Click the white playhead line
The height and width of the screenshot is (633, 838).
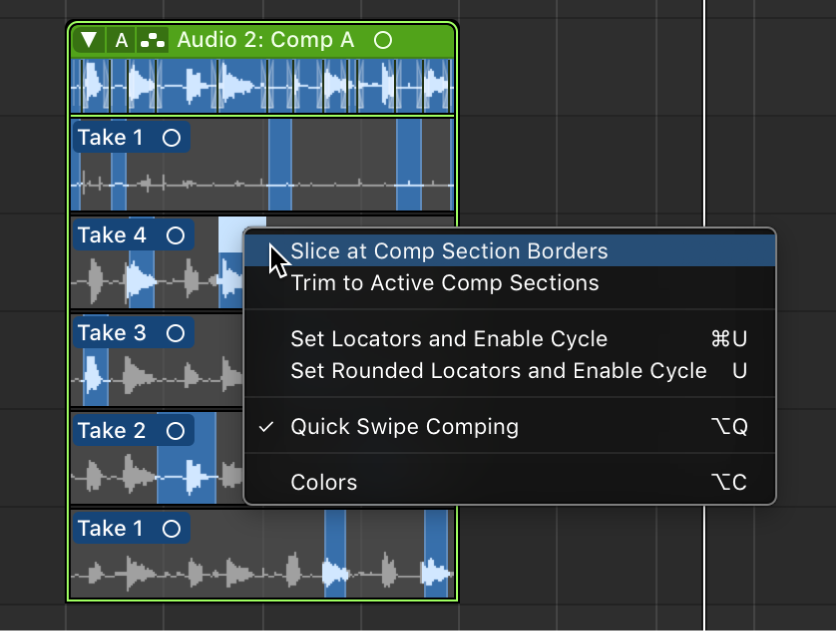[x=704, y=112]
